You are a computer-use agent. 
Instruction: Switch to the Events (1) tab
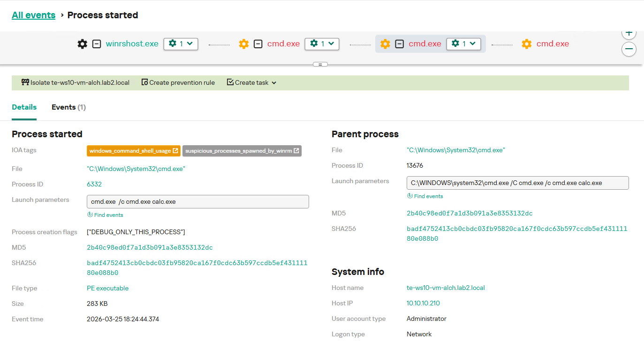pos(68,107)
